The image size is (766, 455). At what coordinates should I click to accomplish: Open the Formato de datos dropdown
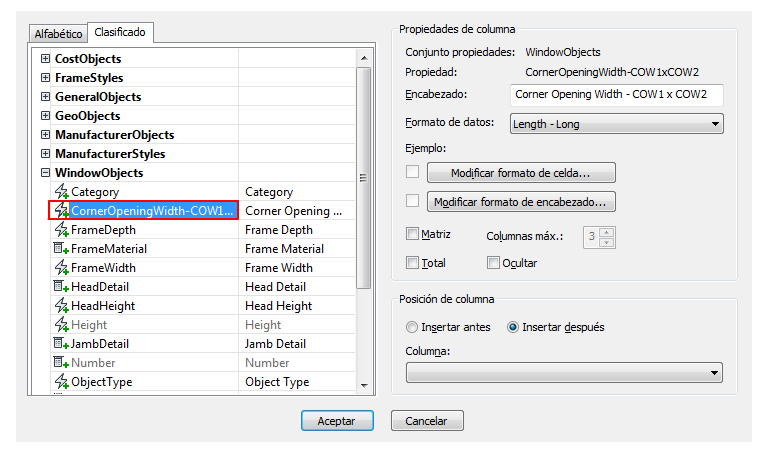click(616, 124)
